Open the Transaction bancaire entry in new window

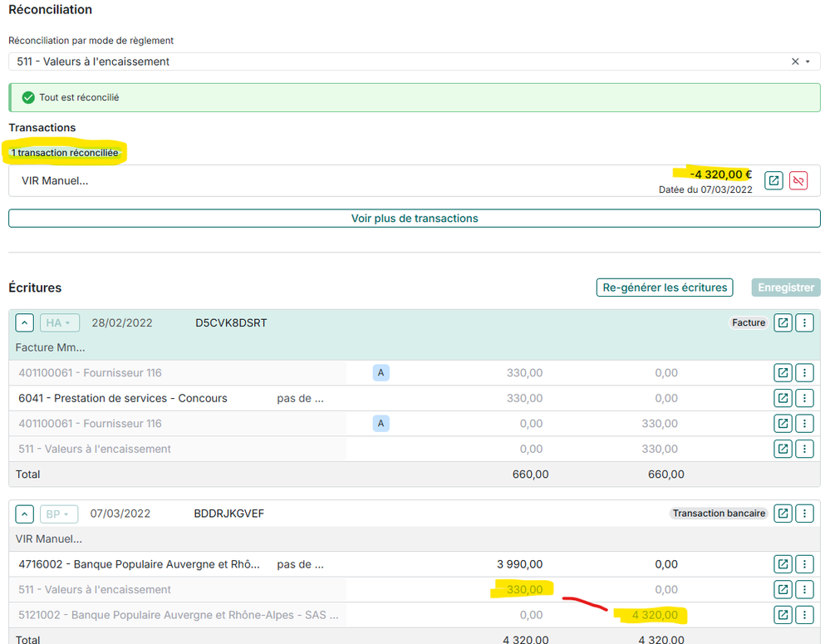click(x=783, y=514)
